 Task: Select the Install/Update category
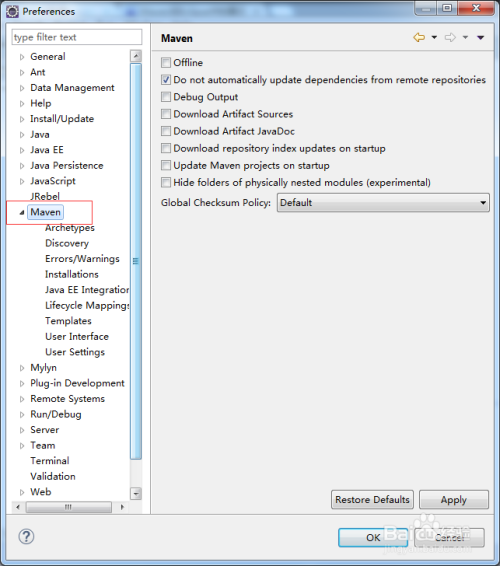62,119
